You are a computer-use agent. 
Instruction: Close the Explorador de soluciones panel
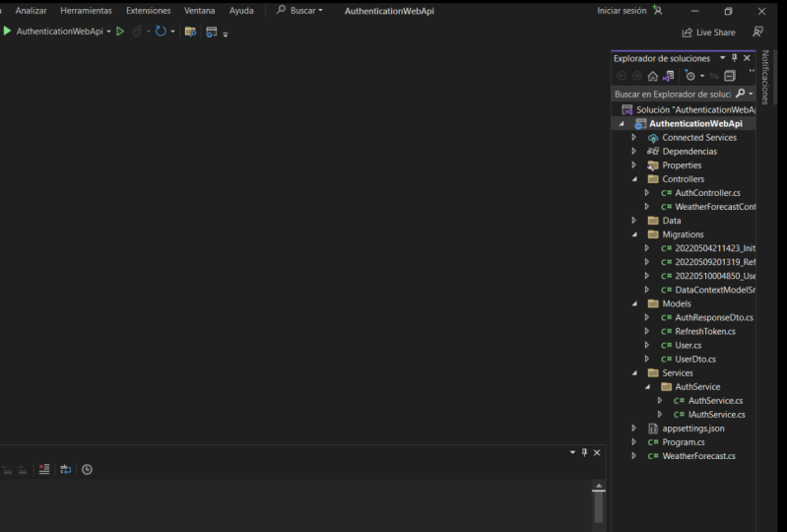click(747, 58)
